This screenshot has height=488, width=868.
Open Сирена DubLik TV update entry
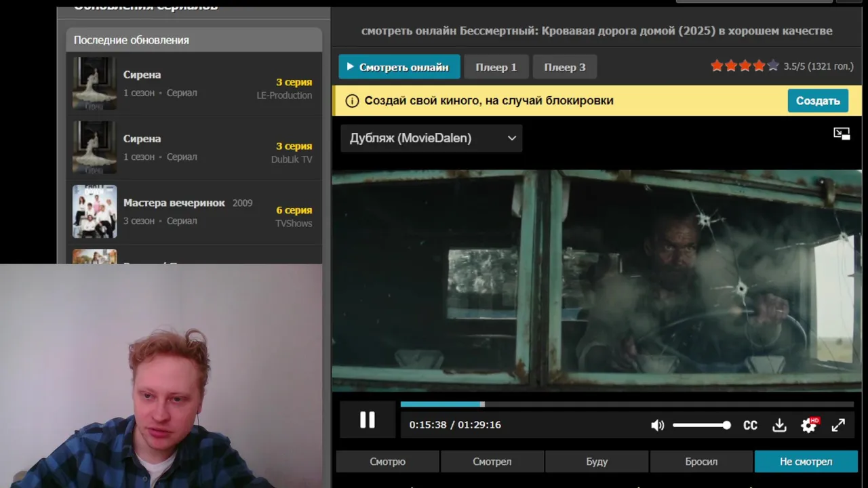(x=194, y=148)
